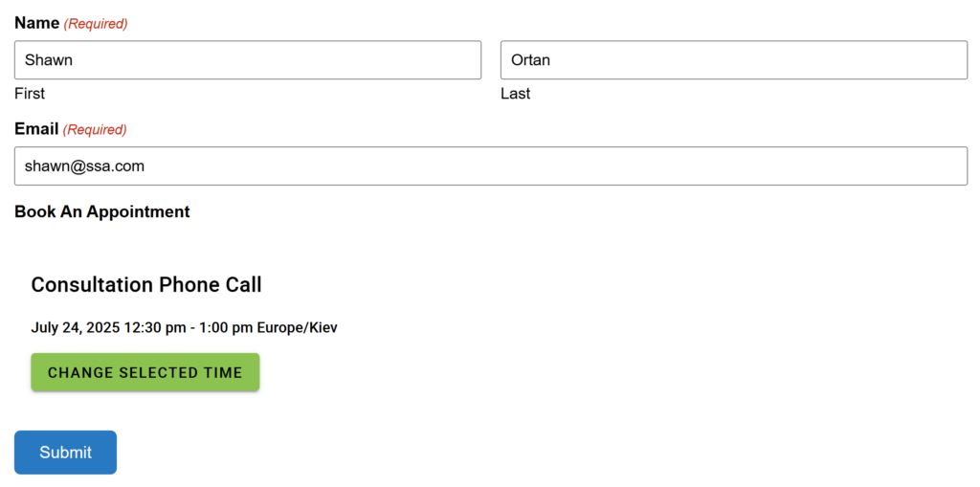This screenshot has width=980, height=487.
Task: Click the Last sub-label under name
Action: tap(515, 94)
